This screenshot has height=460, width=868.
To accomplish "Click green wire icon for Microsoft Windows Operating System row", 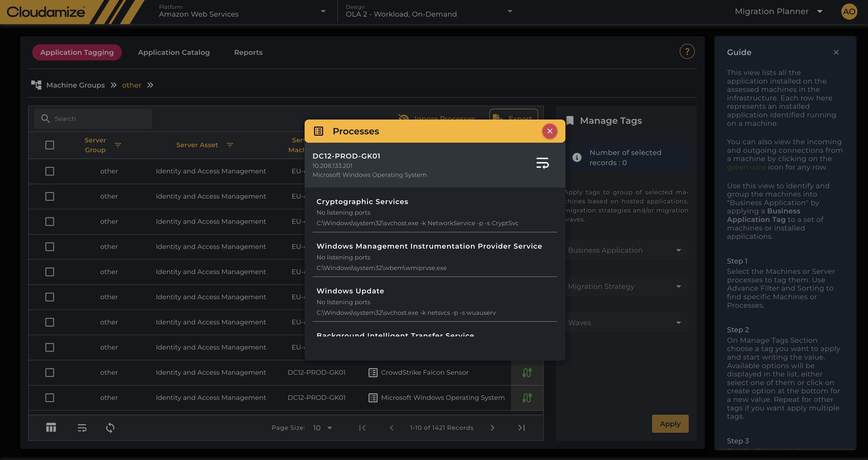I will tap(527, 398).
